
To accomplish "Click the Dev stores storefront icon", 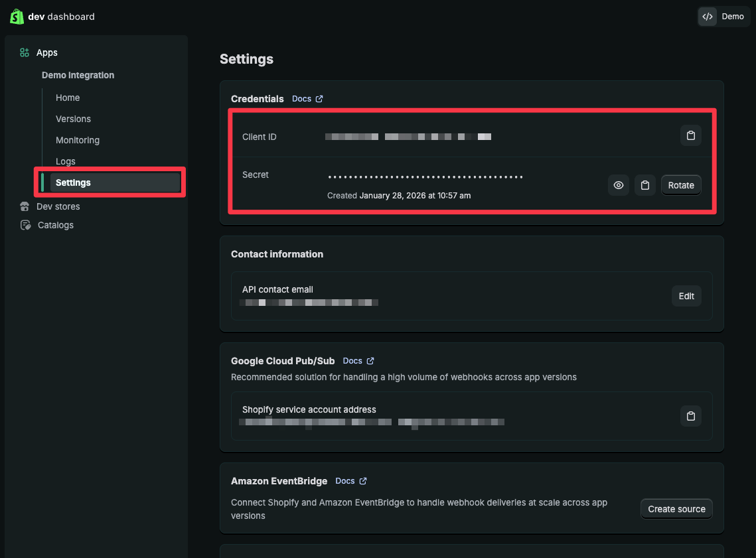I will [25, 206].
